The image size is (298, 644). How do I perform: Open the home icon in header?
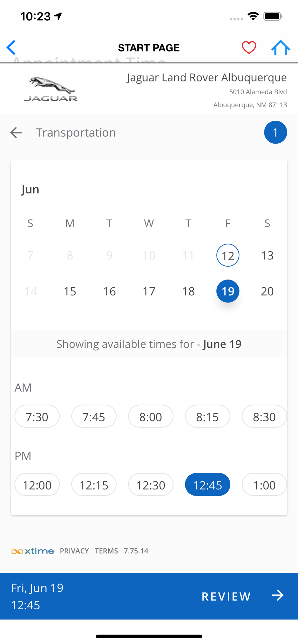pos(281,48)
